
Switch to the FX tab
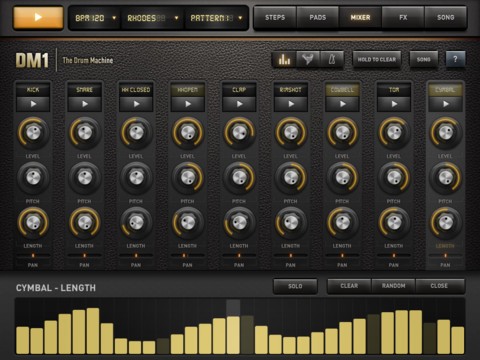pyautogui.click(x=403, y=17)
